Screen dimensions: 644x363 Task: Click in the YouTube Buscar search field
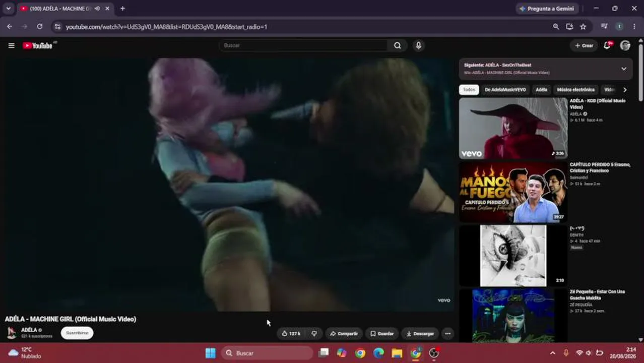coord(304,45)
